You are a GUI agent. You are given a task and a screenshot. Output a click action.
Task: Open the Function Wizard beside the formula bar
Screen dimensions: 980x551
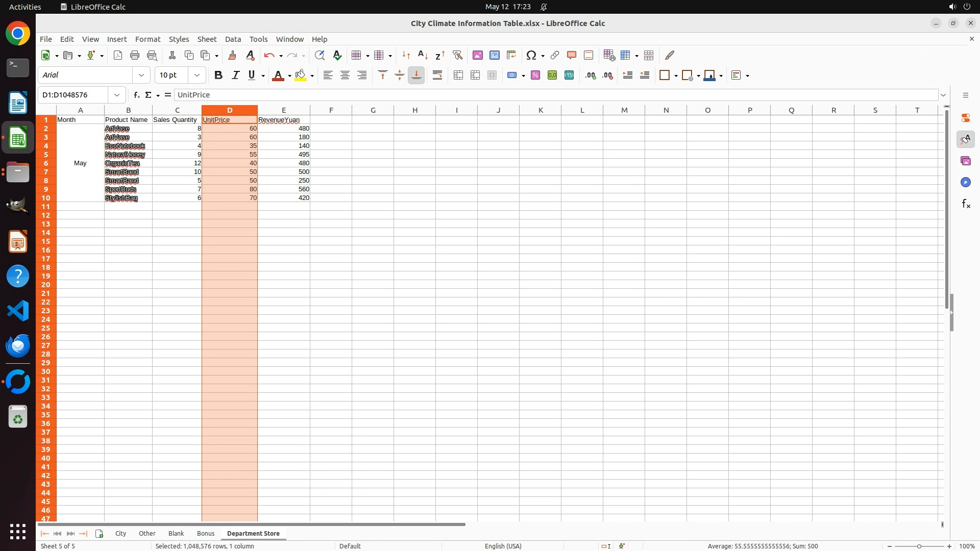click(x=136, y=95)
